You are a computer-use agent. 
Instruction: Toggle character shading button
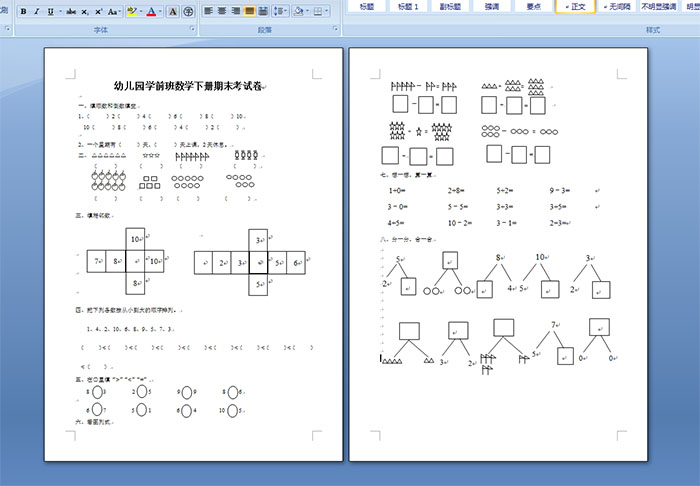point(173,12)
